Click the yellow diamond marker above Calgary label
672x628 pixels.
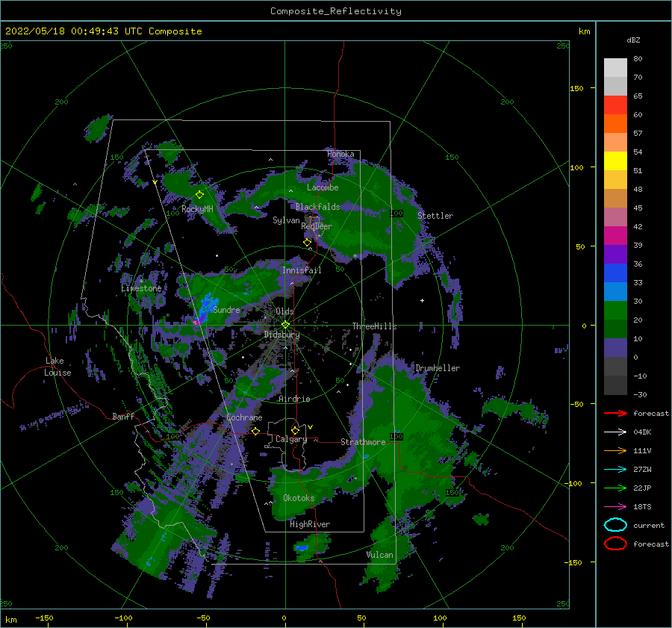295,430
